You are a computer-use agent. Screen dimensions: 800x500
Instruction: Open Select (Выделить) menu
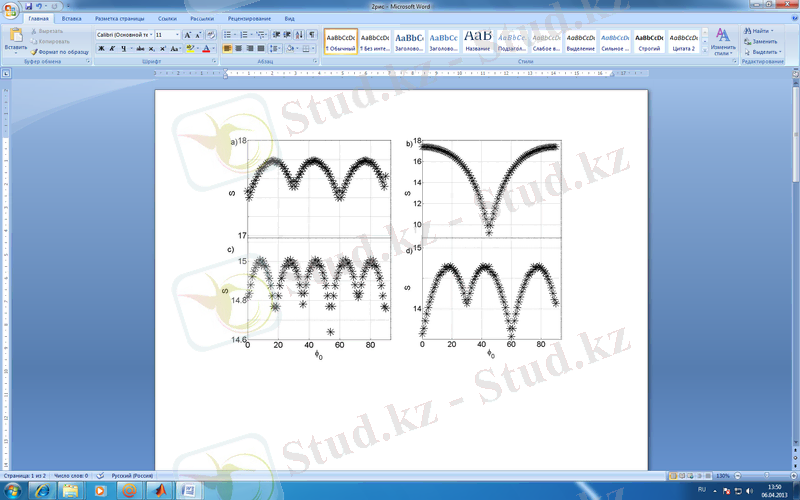pyautogui.click(x=763, y=52)
